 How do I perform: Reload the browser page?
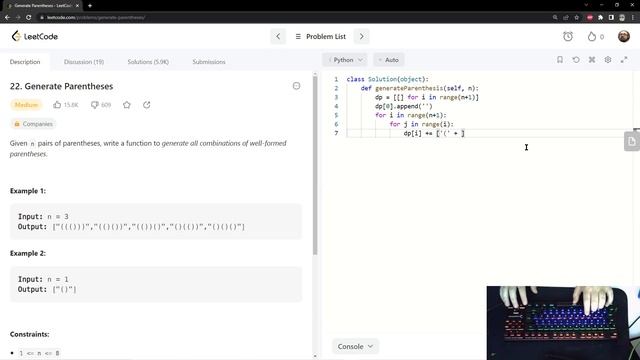point(28,18)
